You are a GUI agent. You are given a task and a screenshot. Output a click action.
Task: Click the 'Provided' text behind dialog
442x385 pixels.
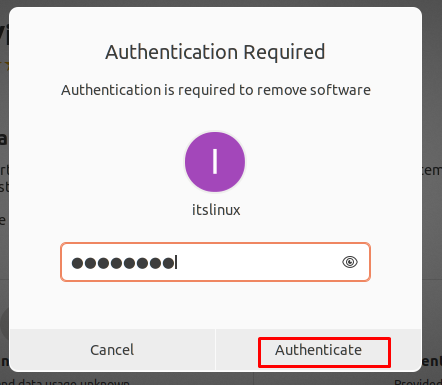(x=418, y=382)
